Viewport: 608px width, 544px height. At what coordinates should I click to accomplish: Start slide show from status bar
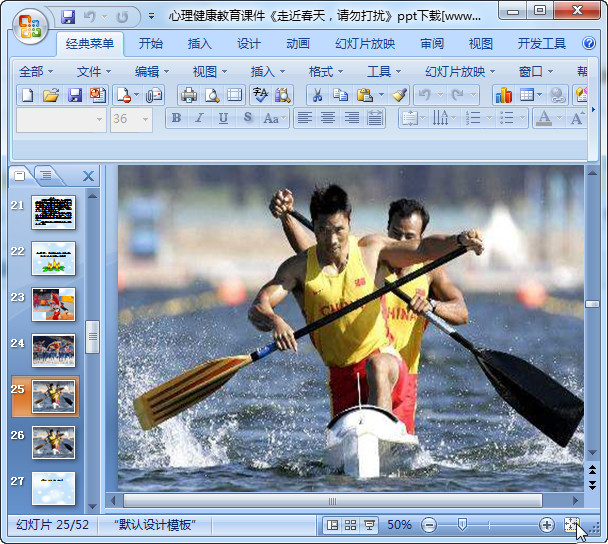pos(369,525)
